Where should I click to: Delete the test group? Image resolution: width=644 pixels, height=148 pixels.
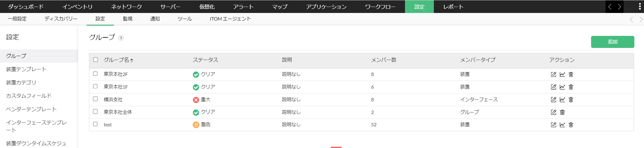(x=571, y=125)
